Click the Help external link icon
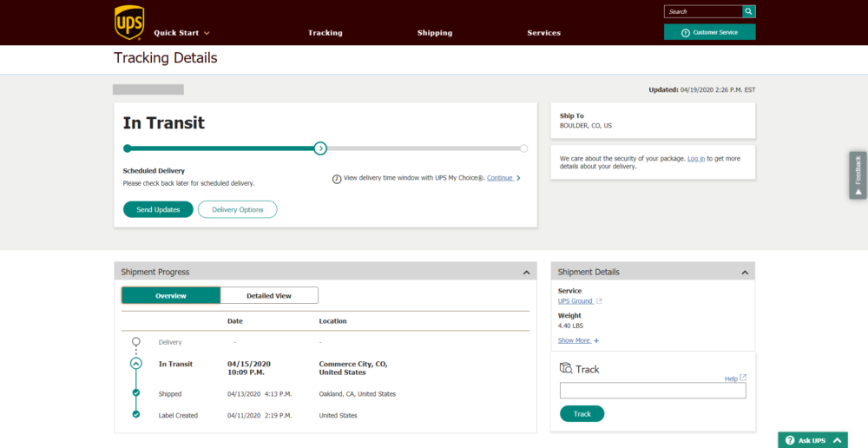The width and height of the screenshot is (868, 448). pos(742,378)
